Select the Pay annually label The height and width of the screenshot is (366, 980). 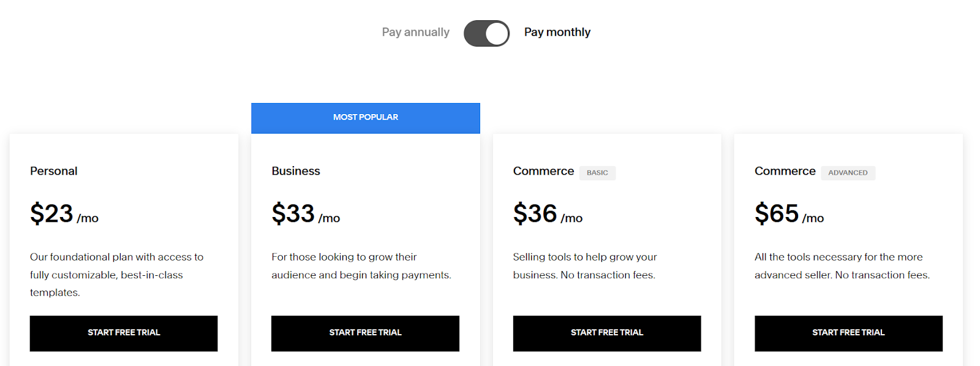click(x=415, y=32)
